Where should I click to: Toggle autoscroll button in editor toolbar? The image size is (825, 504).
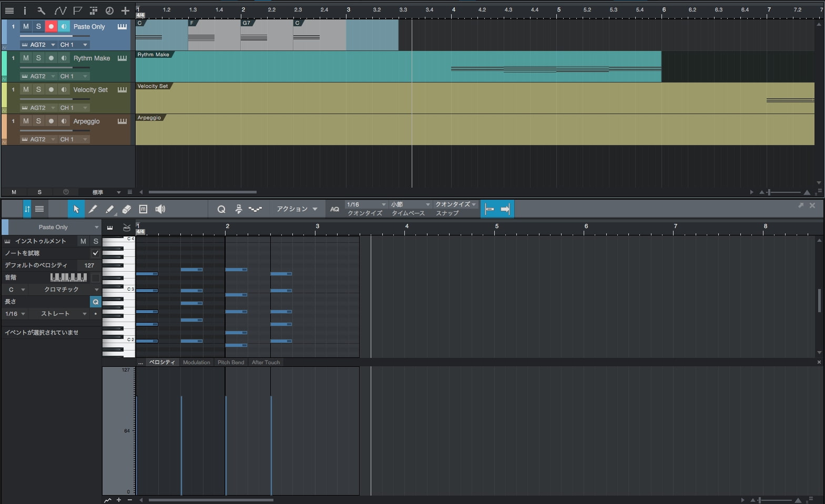489,209
